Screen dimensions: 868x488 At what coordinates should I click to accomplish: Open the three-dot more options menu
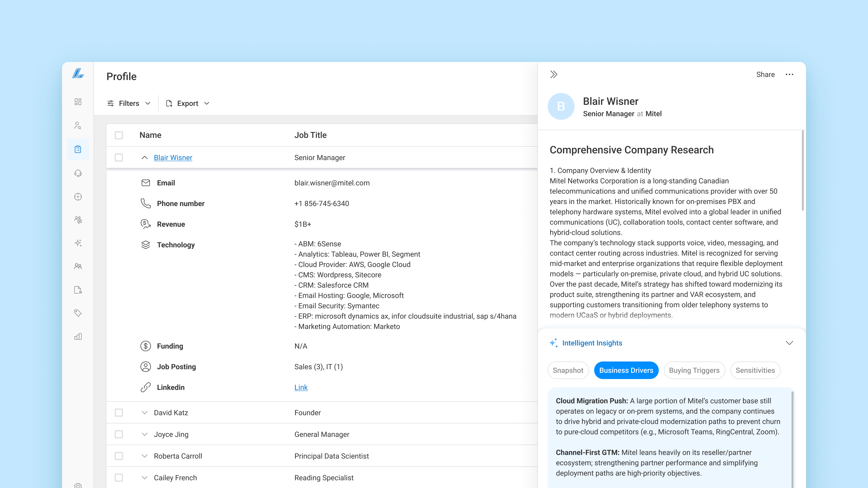pos(789,74)
